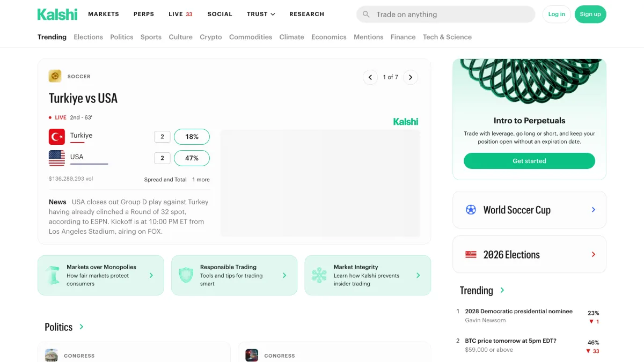Click the Markets over Monopolies pillar icon
This screenshot has height=362, width=644.
52,275
